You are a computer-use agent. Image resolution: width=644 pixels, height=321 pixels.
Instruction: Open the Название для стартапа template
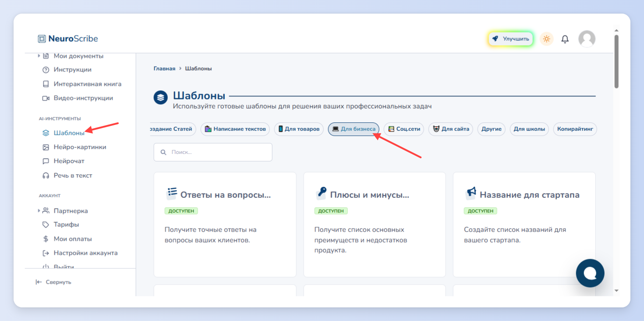524,225
